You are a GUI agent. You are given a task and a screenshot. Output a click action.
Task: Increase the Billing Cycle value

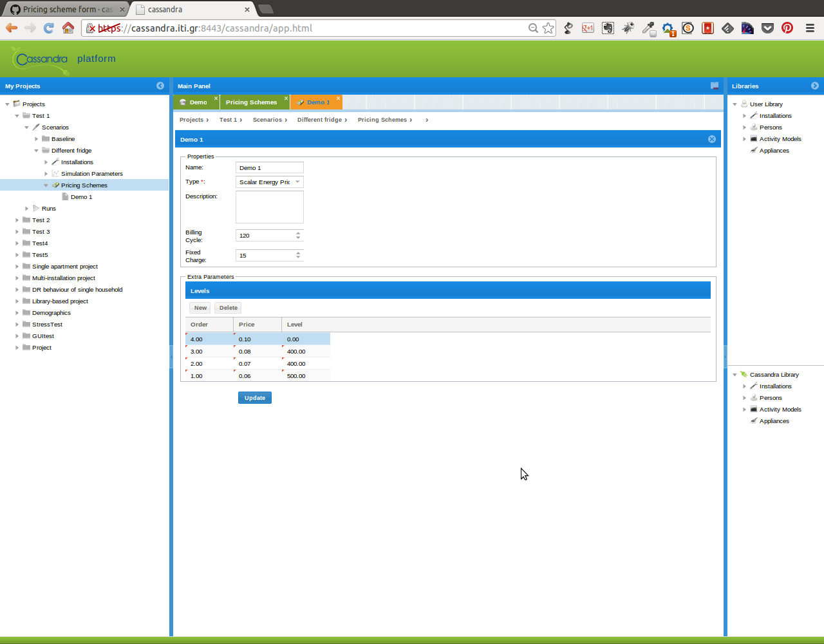click(x=298, y=233)
